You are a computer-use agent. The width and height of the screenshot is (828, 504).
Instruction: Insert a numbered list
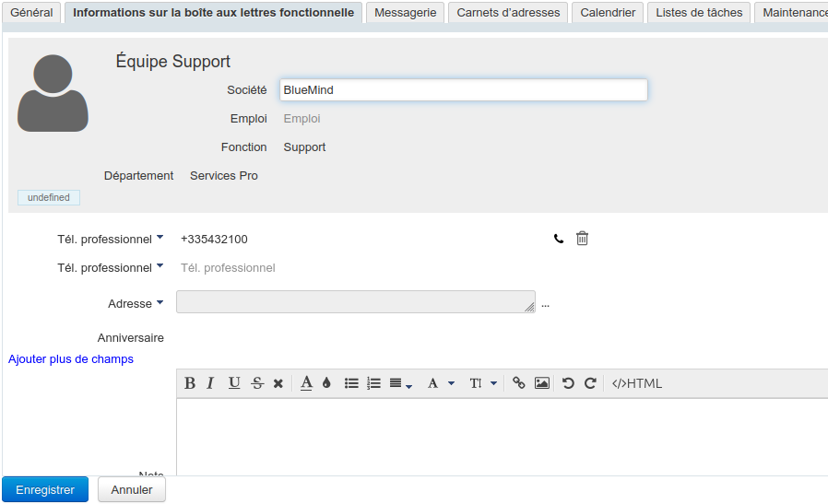373,383
